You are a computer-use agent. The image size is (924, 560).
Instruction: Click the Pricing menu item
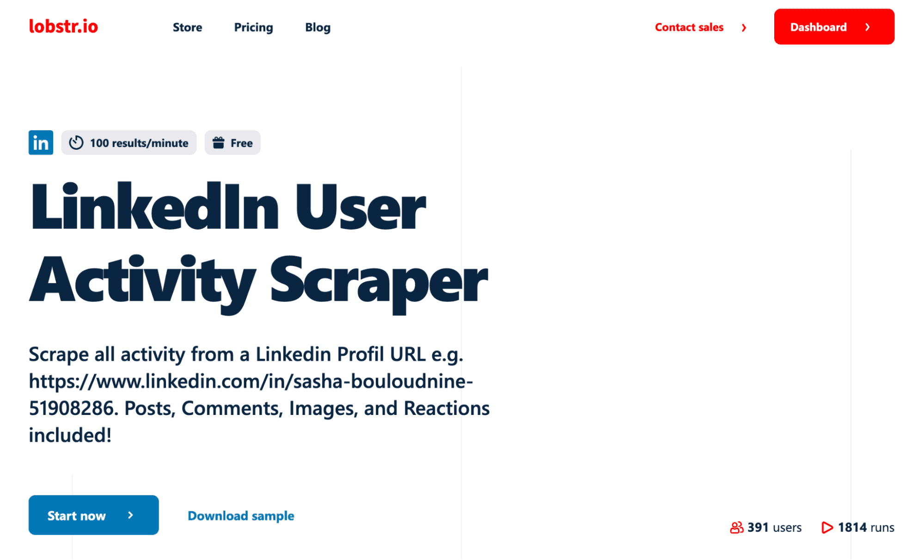click(x=253, y=26)
